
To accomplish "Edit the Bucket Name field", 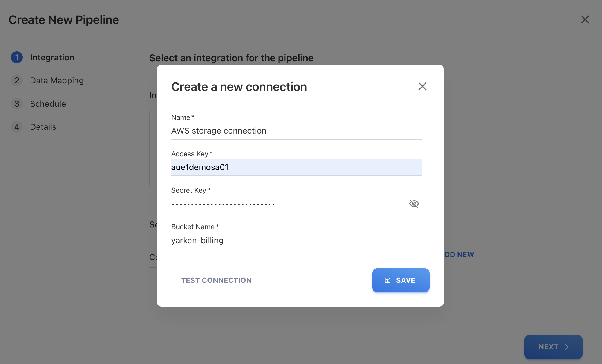I will point(296,241).
